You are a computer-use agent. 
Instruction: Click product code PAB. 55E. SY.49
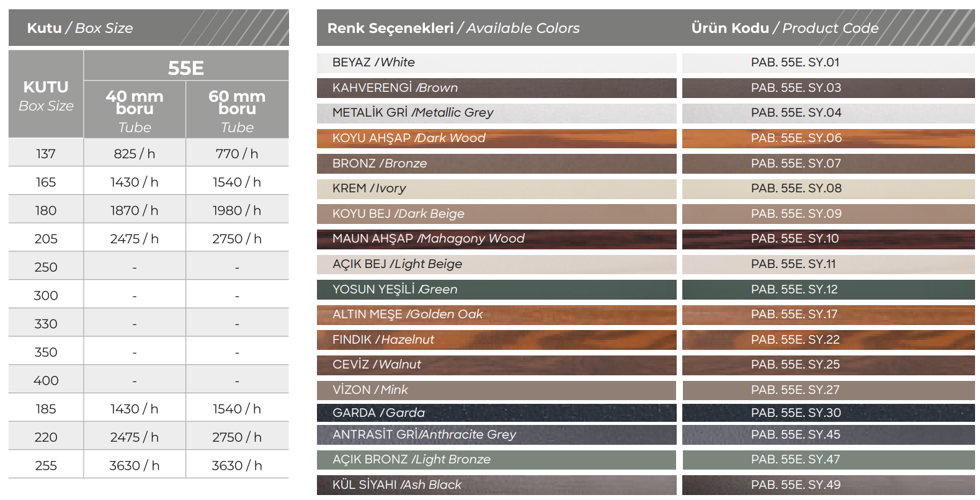click(x=796, y=484)
